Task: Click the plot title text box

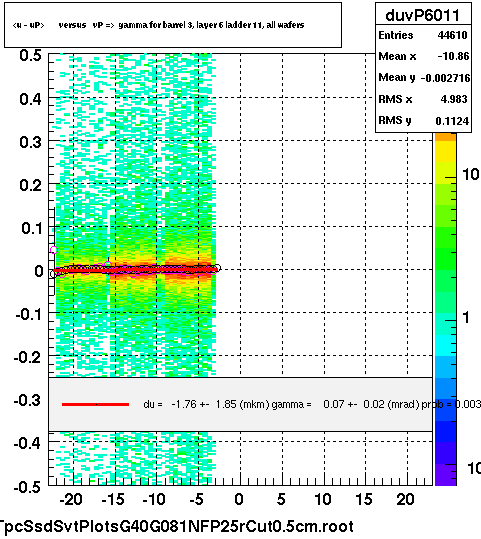Action: (x=173, y=25)
